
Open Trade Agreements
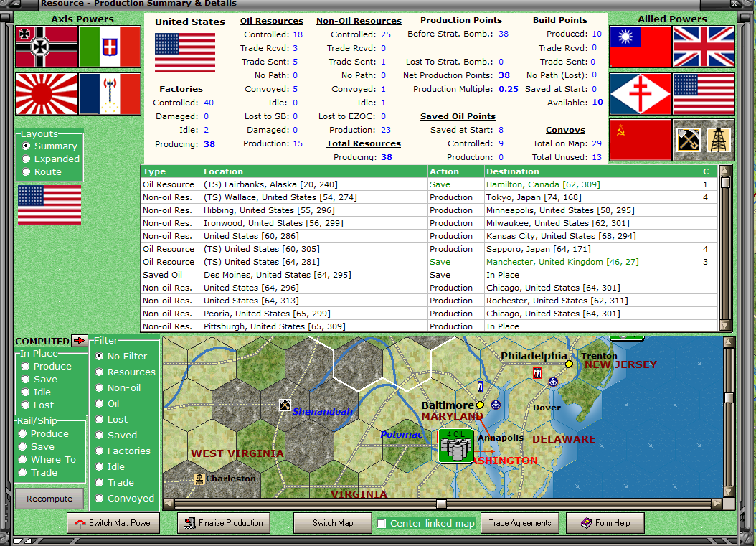click(x=520, y=523)
